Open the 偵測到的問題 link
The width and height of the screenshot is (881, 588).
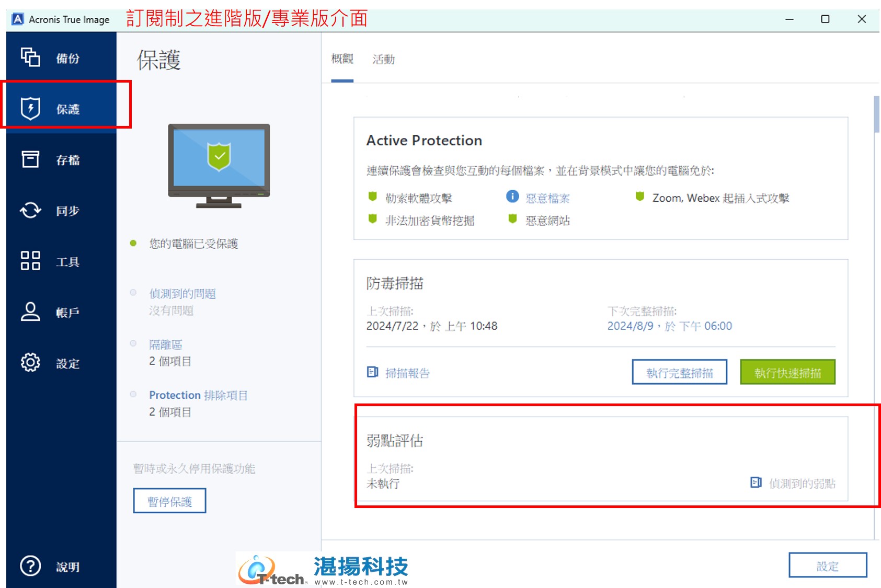(x=182, y=294)
